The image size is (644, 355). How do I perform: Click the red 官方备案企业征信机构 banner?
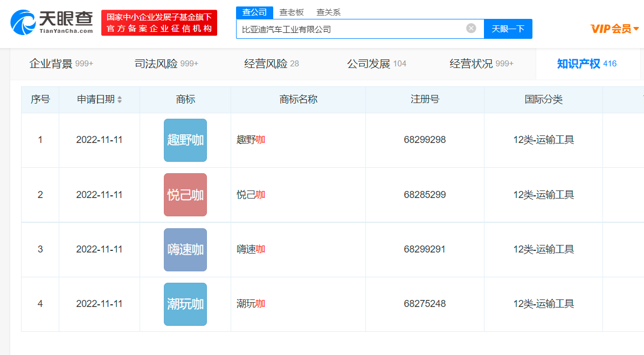coord(159,23)
